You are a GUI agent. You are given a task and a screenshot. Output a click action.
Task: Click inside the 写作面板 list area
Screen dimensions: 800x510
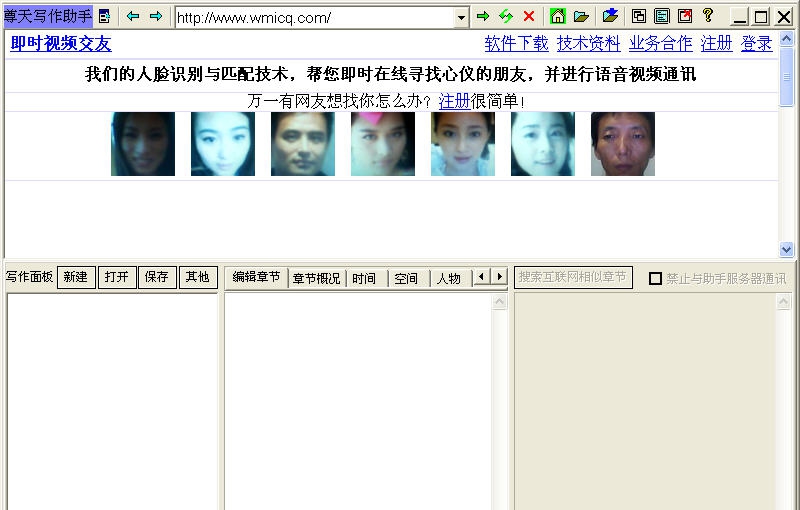pos(112,402)
